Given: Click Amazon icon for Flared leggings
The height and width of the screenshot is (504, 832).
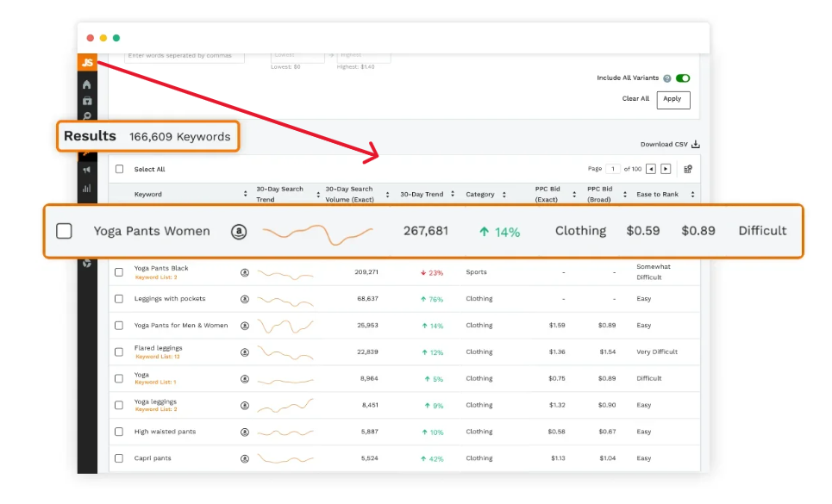Looking at the screenshot, I should [245, 352].
